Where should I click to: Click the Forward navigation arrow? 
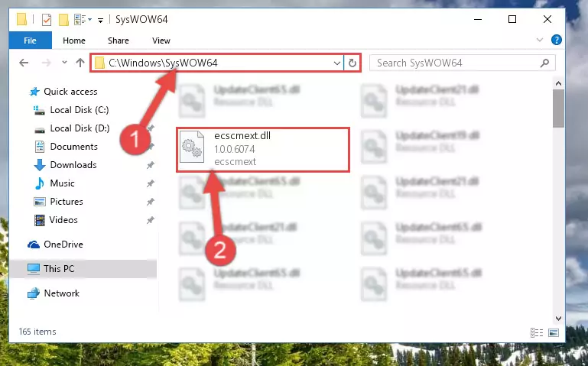[46, 63]
